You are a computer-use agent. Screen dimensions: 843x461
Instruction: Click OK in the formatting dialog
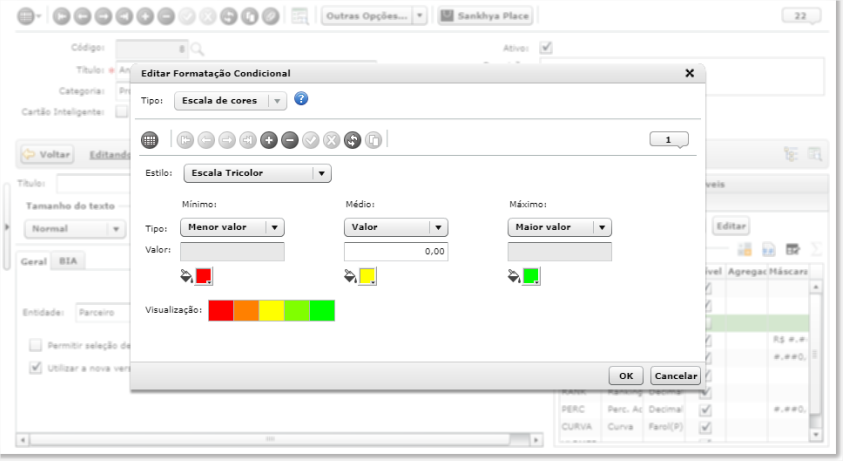626,375
